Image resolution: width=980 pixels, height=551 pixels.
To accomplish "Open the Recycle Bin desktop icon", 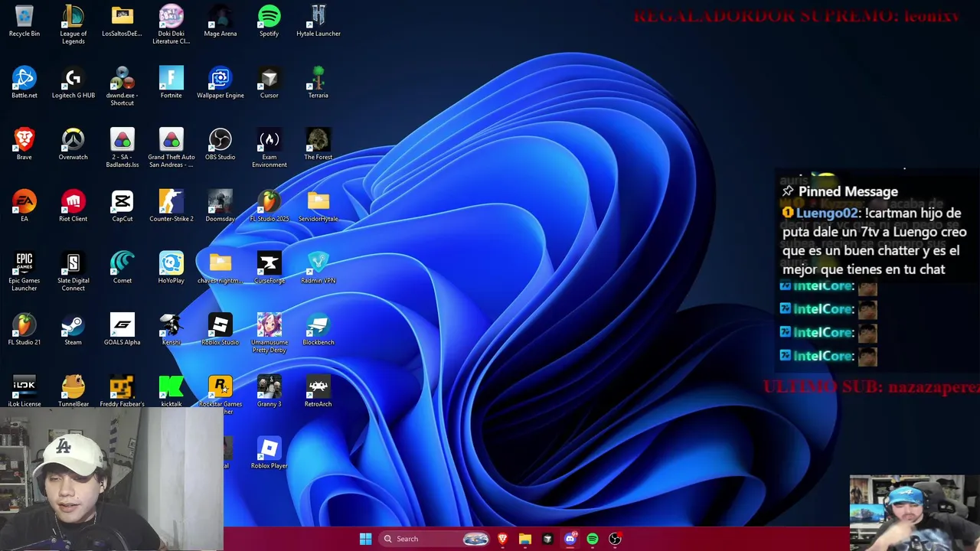I will tap(24, 21).
